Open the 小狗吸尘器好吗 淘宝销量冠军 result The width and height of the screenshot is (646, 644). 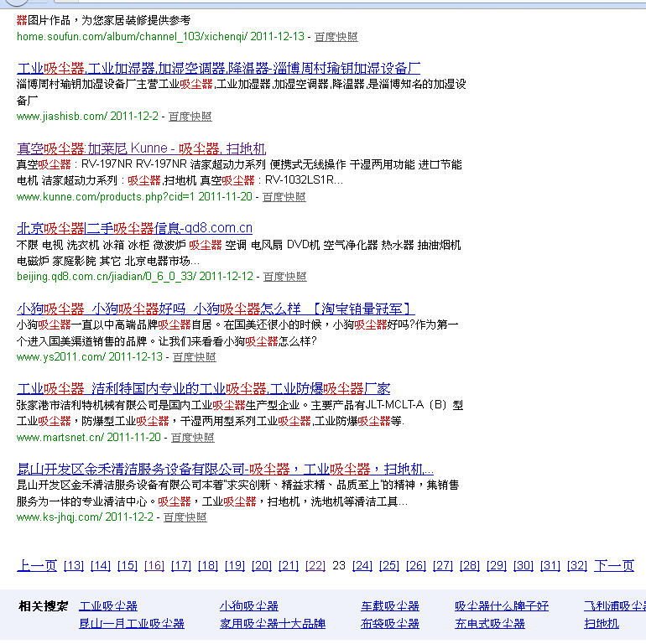[x=216, y=309]
